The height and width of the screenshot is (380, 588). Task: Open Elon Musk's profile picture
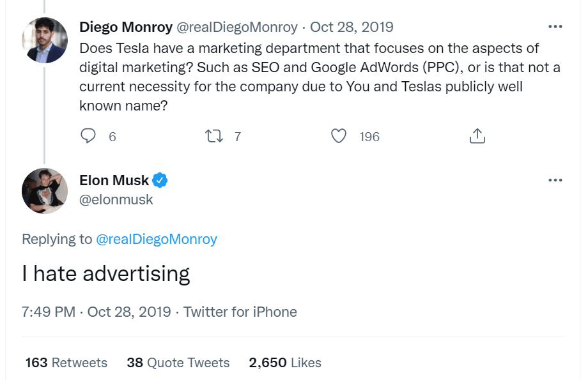tap(45, 190)
